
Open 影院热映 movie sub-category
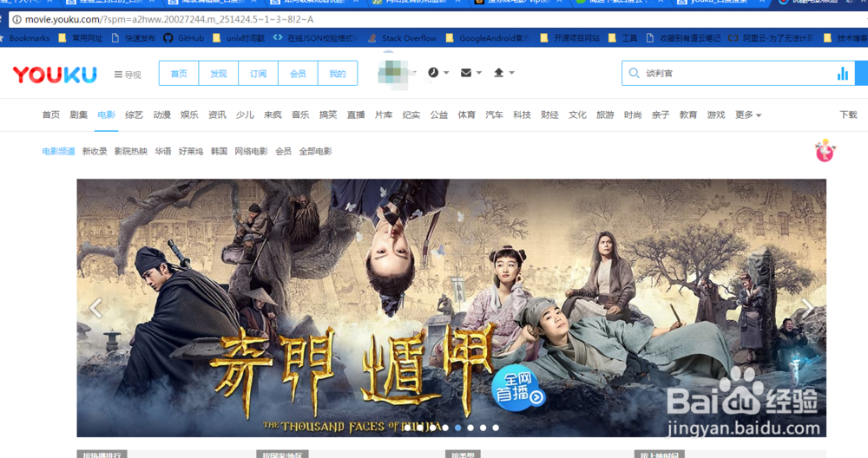[x=131, y=152]
